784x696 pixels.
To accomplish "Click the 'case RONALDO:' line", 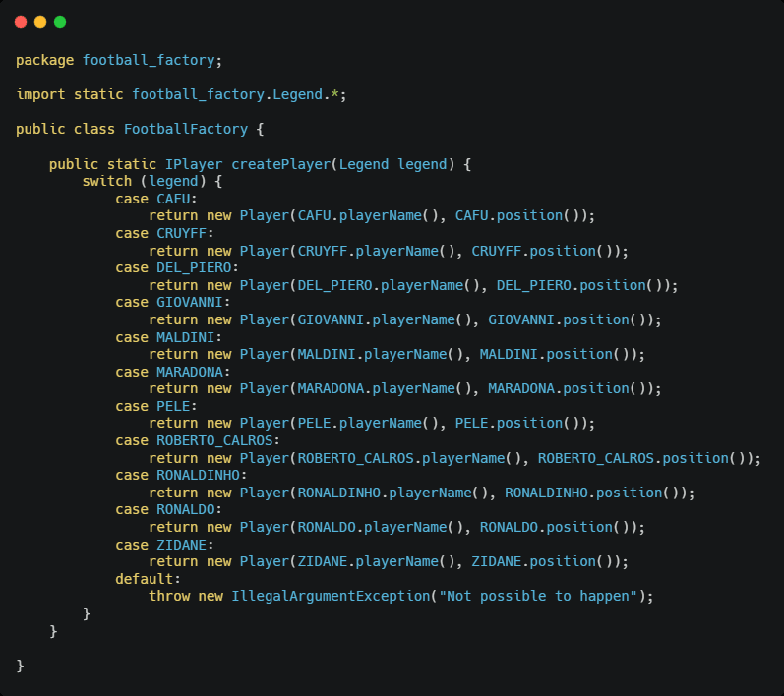I will coord(168,509).
